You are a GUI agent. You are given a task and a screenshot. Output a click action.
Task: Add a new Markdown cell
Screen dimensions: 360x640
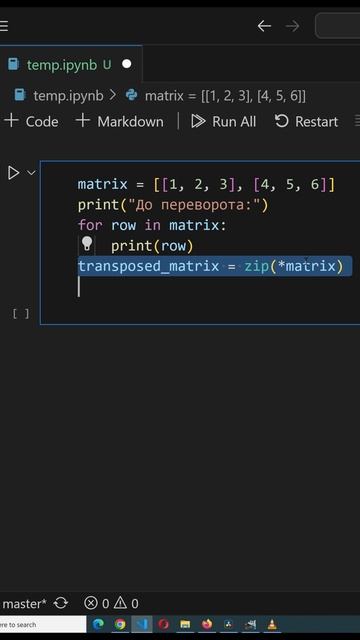pyautogui.click(x=120, y=121)
